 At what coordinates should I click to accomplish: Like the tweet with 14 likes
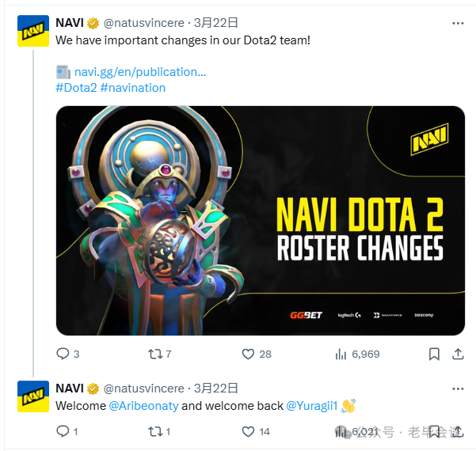[256, 431]
